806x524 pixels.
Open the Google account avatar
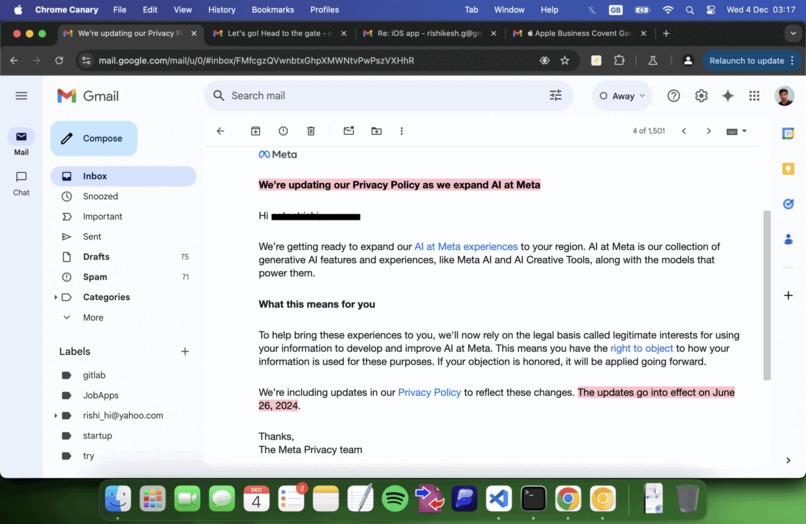[x=784, y=96]
